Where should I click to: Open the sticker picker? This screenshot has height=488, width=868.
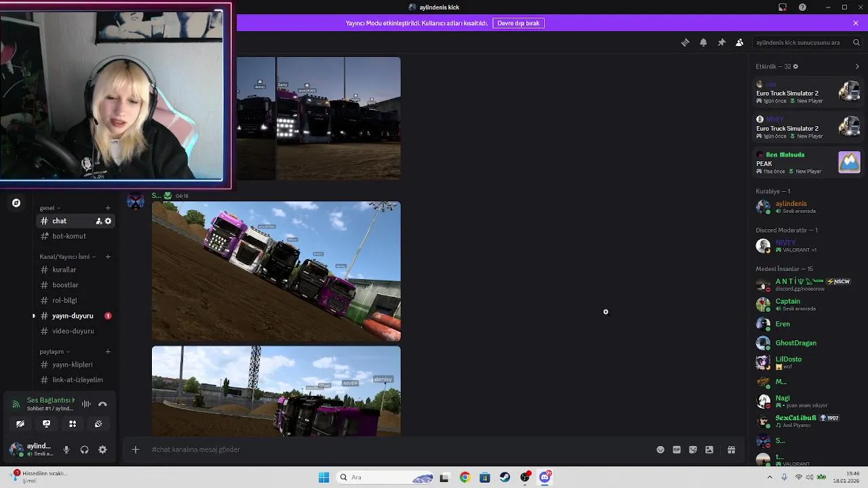tap(693, 449)
